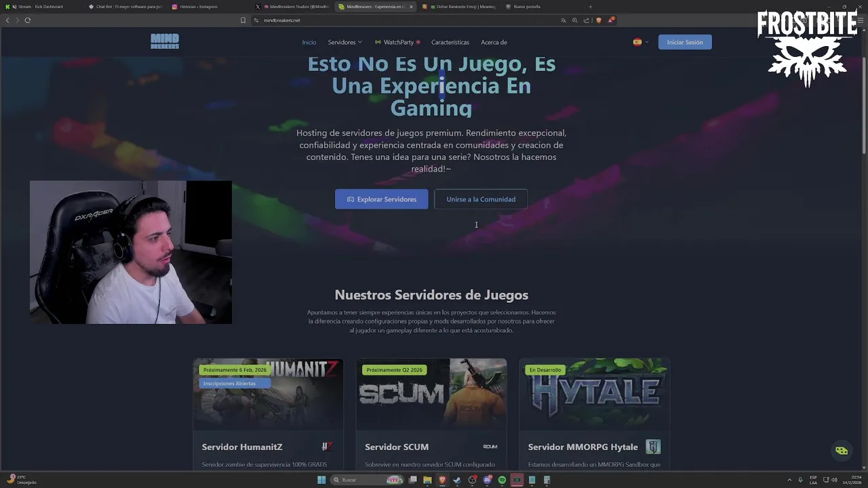Click the volume icon in the system tray
868x488 pixels.
(834, 480)
